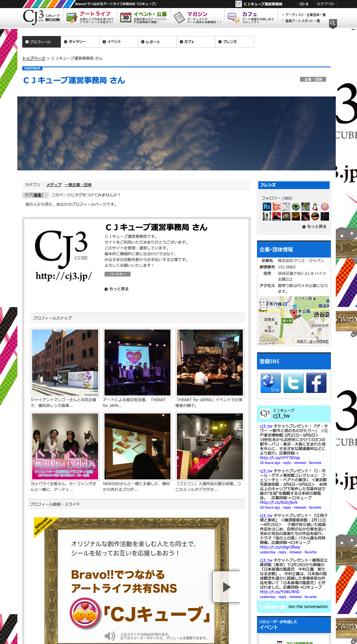357x644 pixels.
Task: Click the CJ3 Cube site logo
Action: pyautogui.click(x=41, y=17)
